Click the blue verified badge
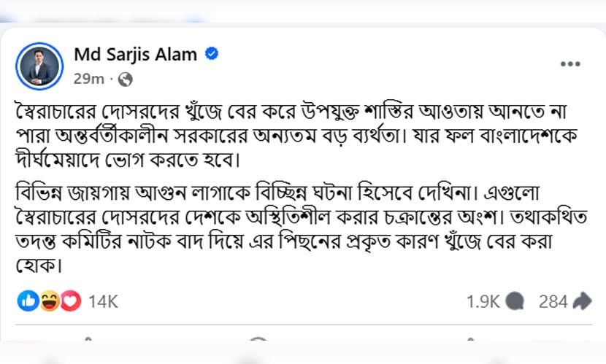 point(212,54)
